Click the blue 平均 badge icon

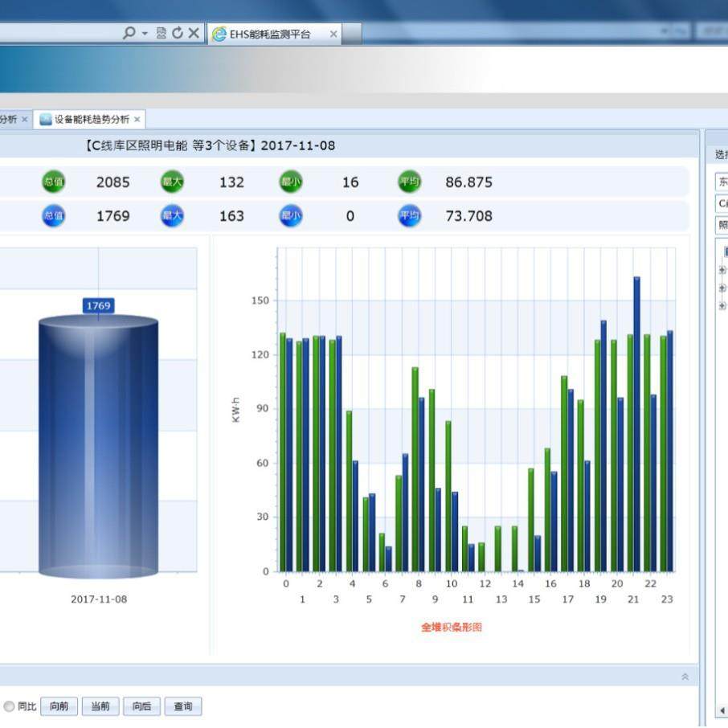[410, 216]
